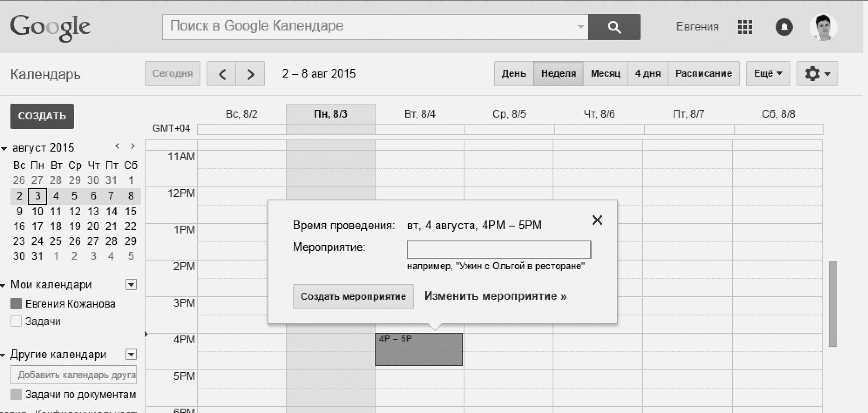Image resolution: width=868 pixels, height=413 pixels.
Task: Click the Задачи по документам label
Action: coord(81,395)
